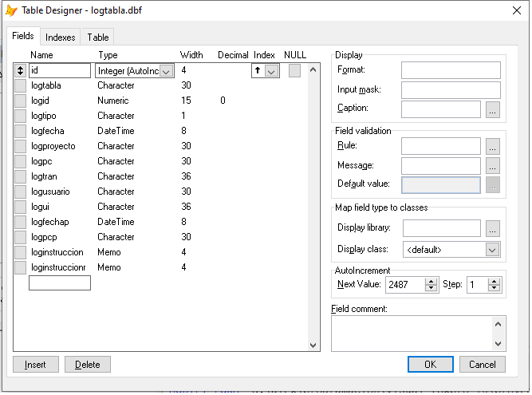Click the ellipsis button next to Message

point(493,166)
